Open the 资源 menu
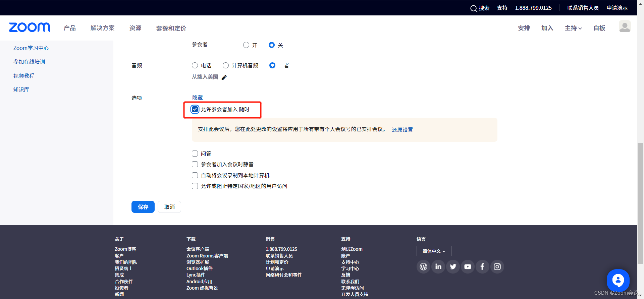 (x=136, y=28)
